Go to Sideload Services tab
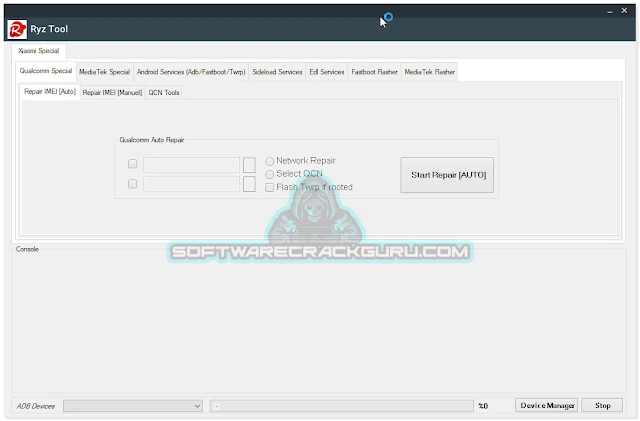The width and height of the screenshot is (640, 421). (277, 72)
